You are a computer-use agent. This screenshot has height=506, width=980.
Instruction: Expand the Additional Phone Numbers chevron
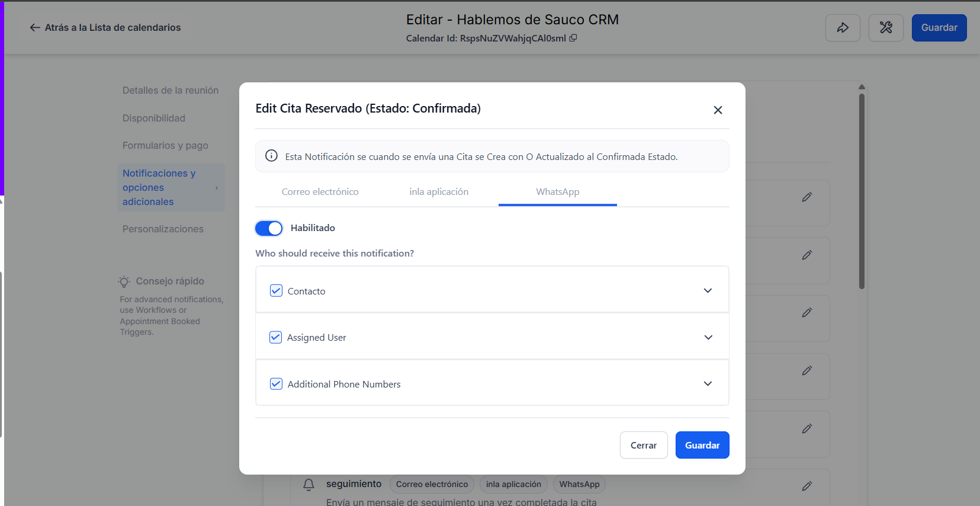708,383
